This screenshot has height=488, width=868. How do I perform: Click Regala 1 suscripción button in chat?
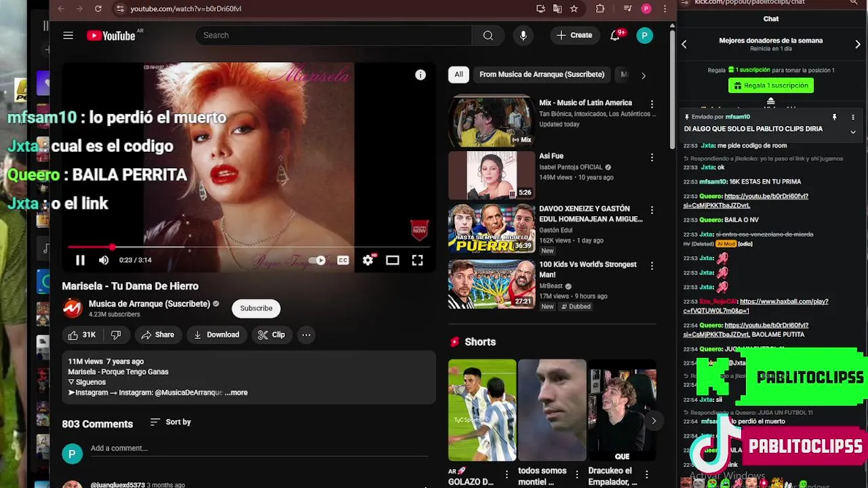coord(771,85)
